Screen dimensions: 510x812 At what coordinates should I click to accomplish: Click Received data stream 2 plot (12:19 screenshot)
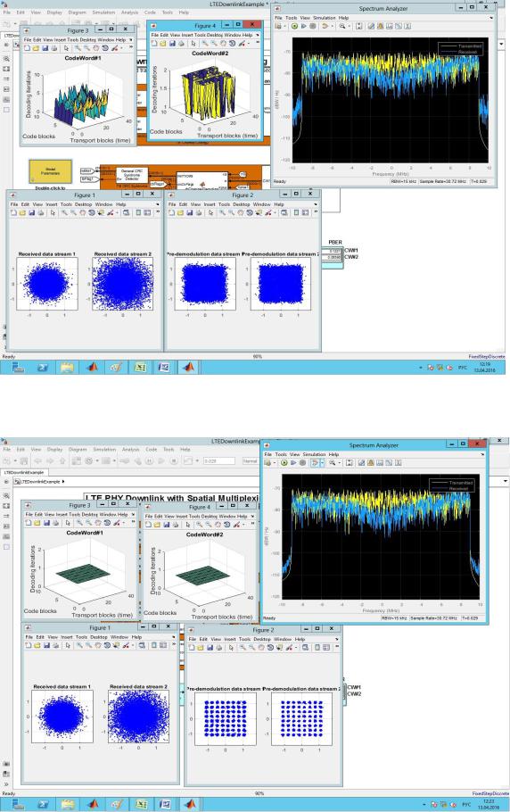coord(122,283)
